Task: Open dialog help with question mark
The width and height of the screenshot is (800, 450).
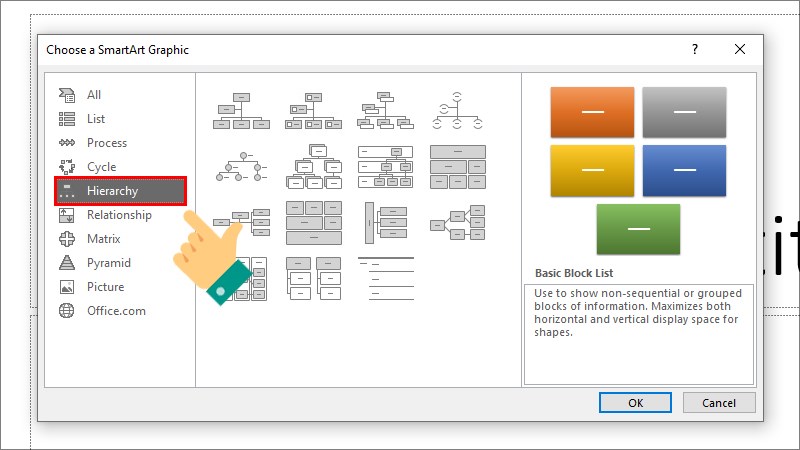Action: point(695,49)
